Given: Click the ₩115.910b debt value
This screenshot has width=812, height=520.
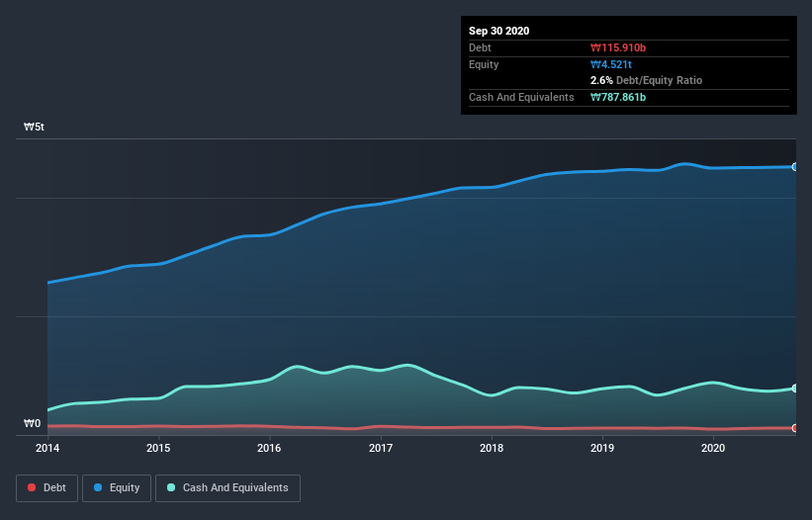Looking at the screenshot, I should (x=618, y=47).
